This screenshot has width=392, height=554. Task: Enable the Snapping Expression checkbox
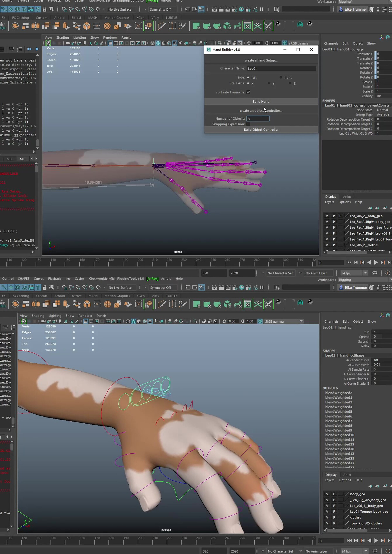(248, 124)
